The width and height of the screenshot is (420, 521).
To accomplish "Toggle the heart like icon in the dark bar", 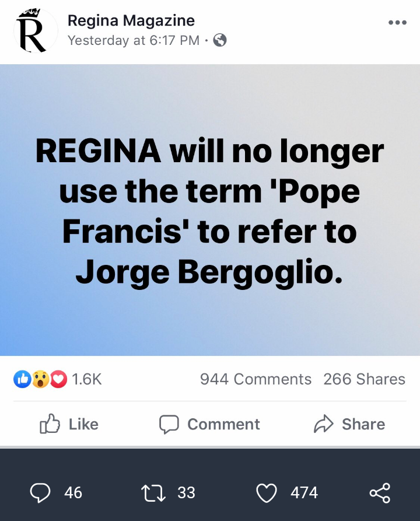I will pyautogui.click(x=267, y=493).
